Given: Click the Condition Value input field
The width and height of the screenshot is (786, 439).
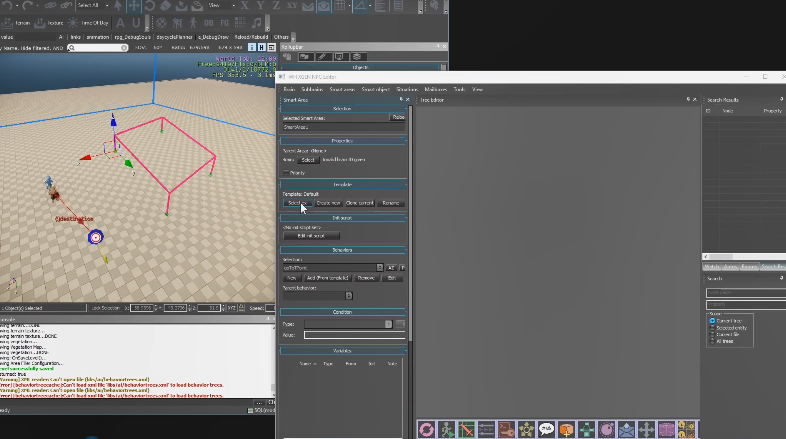Looking at the screenshot, I should [354, 335].
